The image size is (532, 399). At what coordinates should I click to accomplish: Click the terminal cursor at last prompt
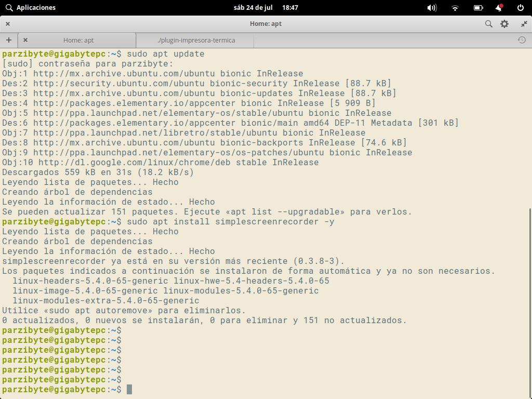click(x=129, y=389)
